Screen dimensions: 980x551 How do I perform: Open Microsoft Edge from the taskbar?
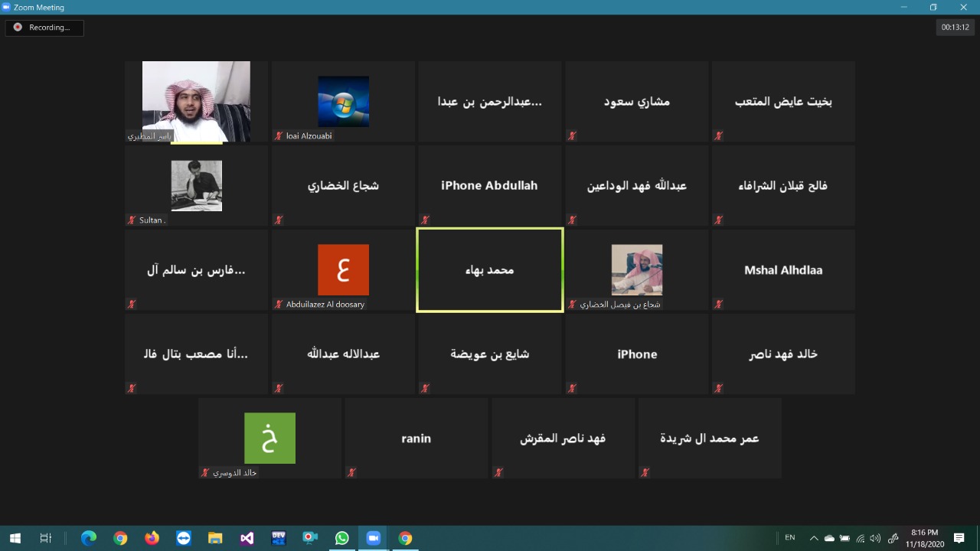(89, 538)
